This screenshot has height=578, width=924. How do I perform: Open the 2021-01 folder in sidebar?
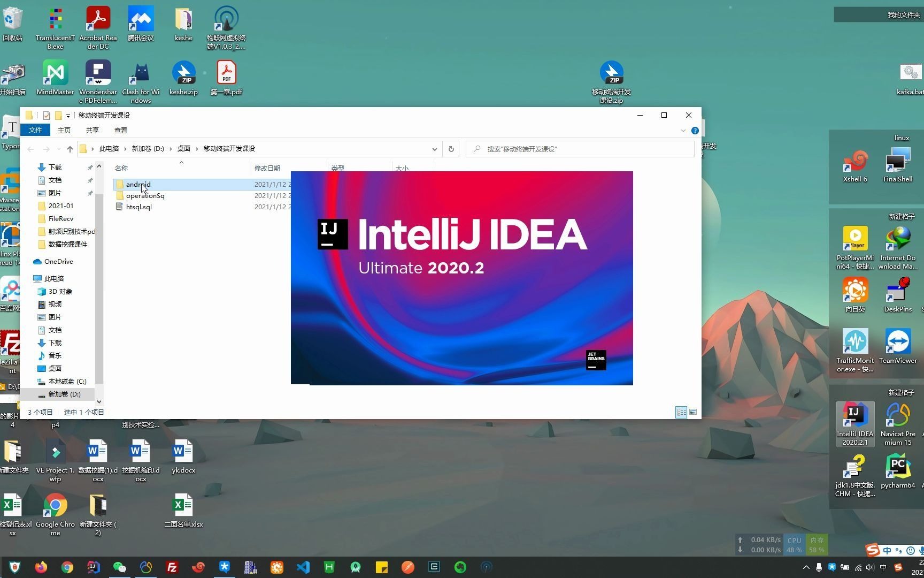(61, 206)
